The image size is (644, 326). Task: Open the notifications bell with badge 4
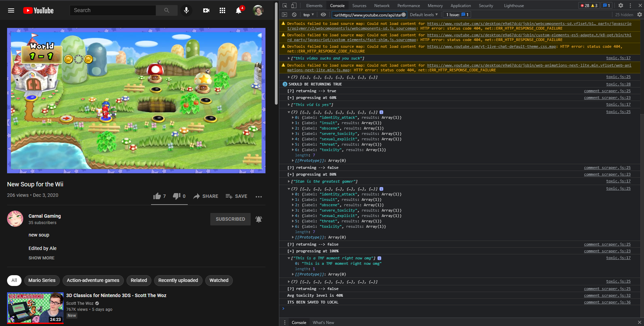tap(239, 10)
